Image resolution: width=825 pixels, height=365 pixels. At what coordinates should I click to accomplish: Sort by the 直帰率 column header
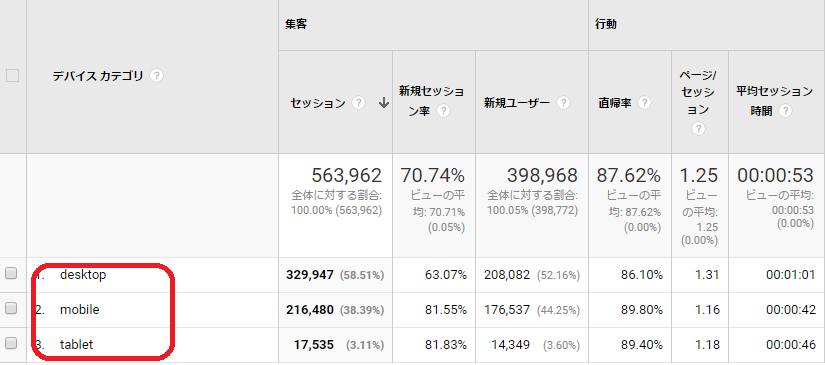pos(615,103)
